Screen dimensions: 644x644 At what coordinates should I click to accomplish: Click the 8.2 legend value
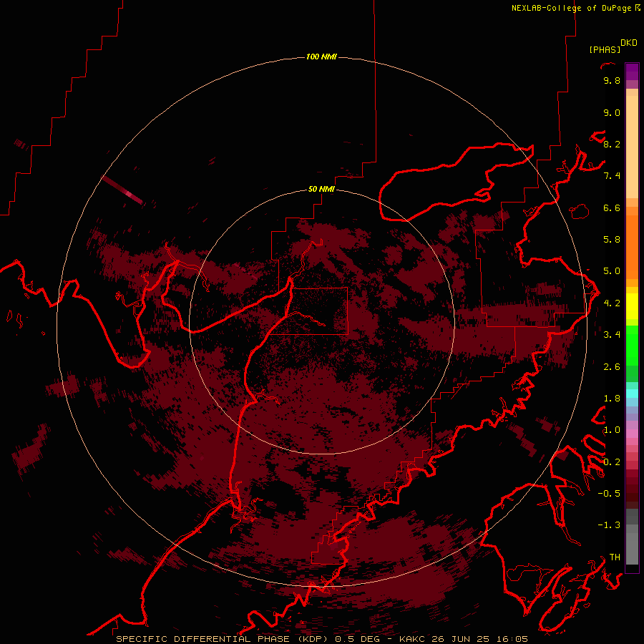(612, 144)
